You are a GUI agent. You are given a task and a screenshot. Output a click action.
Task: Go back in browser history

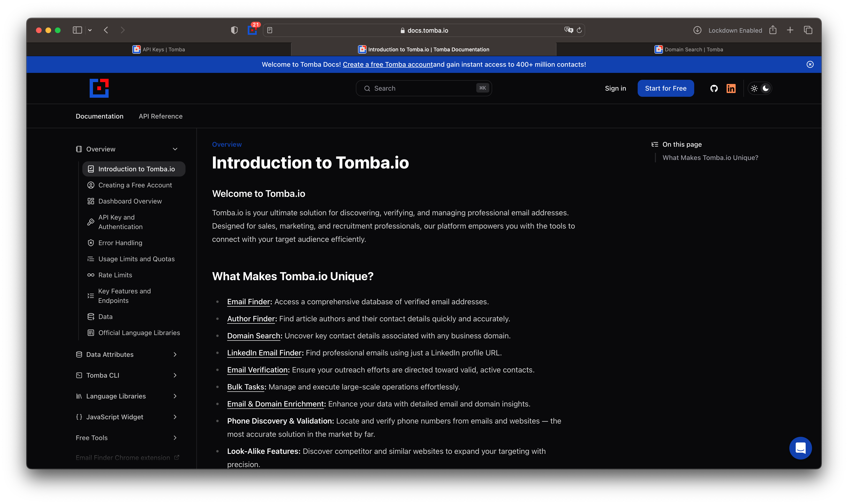[x=106, y=30]
